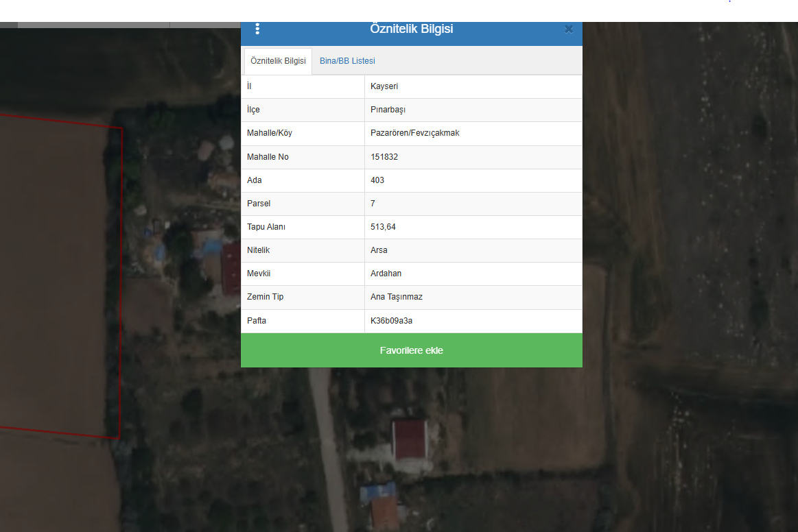The height and width of the screenshot is (532, 798).
Task: Select the Mevkii value Ardahan
Action: click(x=386, y=274)
